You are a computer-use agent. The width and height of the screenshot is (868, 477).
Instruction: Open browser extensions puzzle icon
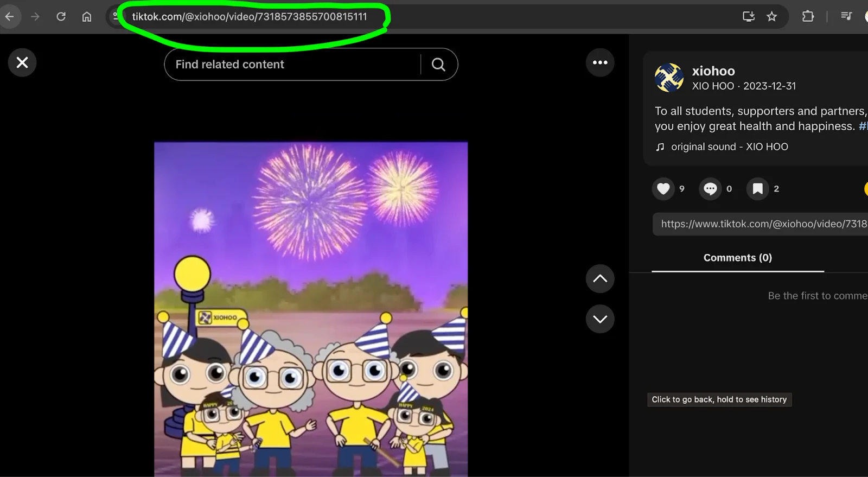808,17
